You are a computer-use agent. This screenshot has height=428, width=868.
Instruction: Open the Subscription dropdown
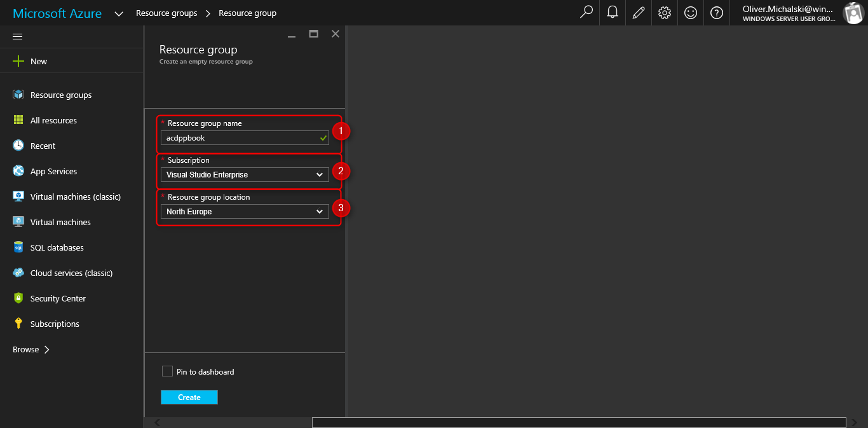pos(245,175)
